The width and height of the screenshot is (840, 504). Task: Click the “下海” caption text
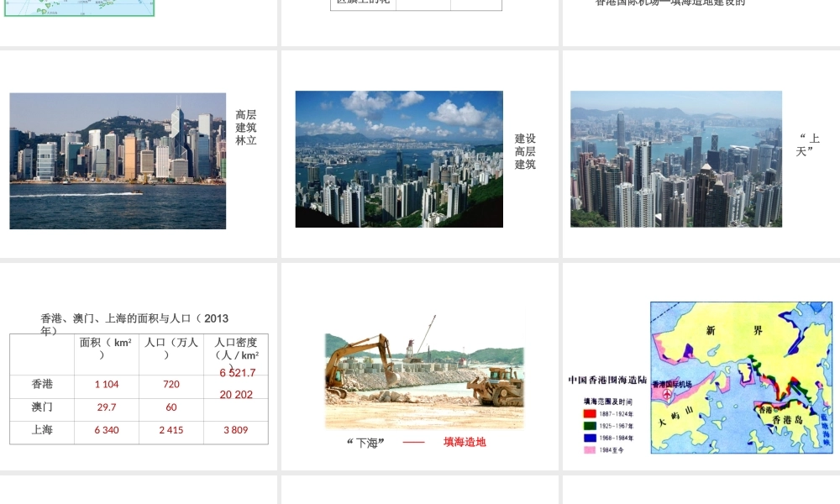(x=366, y=443)
